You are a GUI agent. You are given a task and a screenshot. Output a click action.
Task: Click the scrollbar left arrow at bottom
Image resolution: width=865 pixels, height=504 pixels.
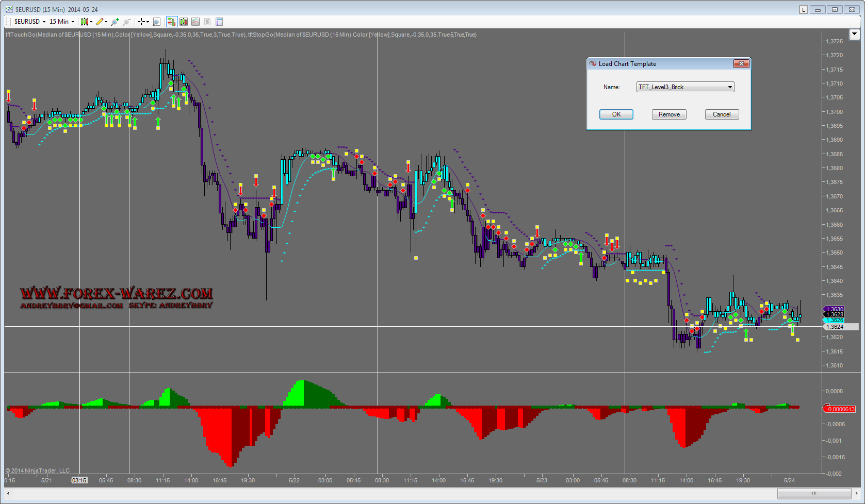pos(8,493)
